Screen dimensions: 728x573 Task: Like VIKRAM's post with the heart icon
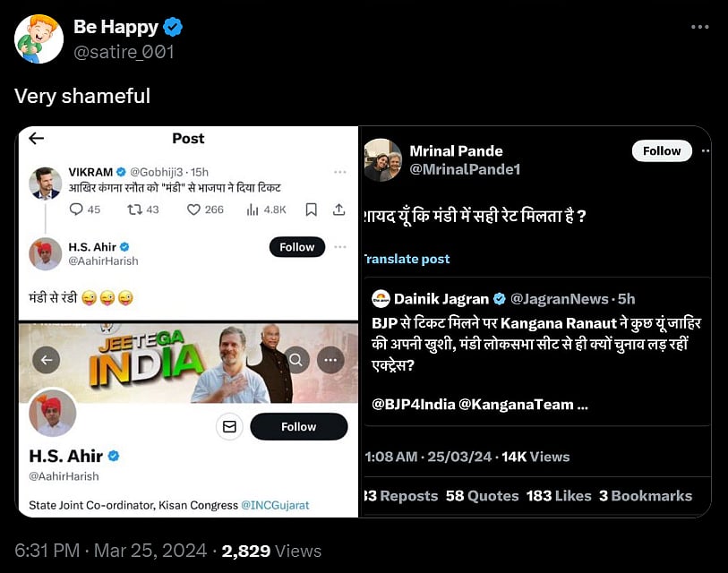193,210
